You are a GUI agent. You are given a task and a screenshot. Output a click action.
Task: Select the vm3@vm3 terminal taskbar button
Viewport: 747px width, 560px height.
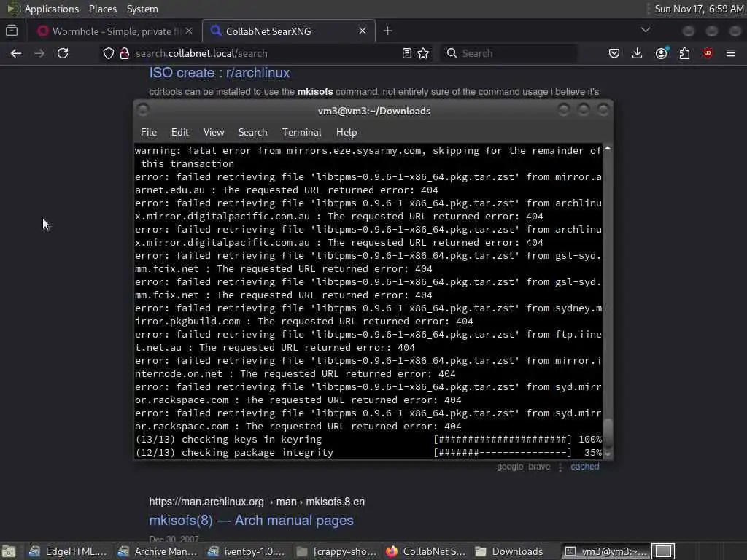[x=606, y=551]
